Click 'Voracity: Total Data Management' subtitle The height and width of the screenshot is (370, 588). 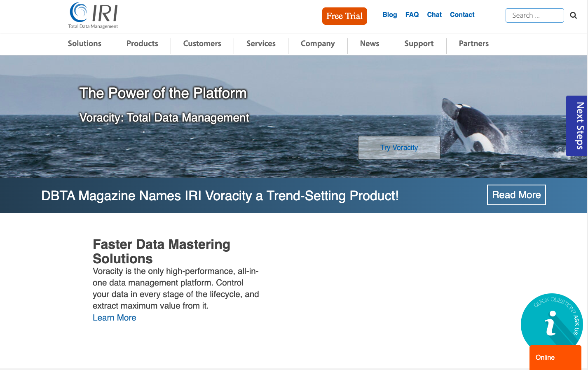coord(164,118)
